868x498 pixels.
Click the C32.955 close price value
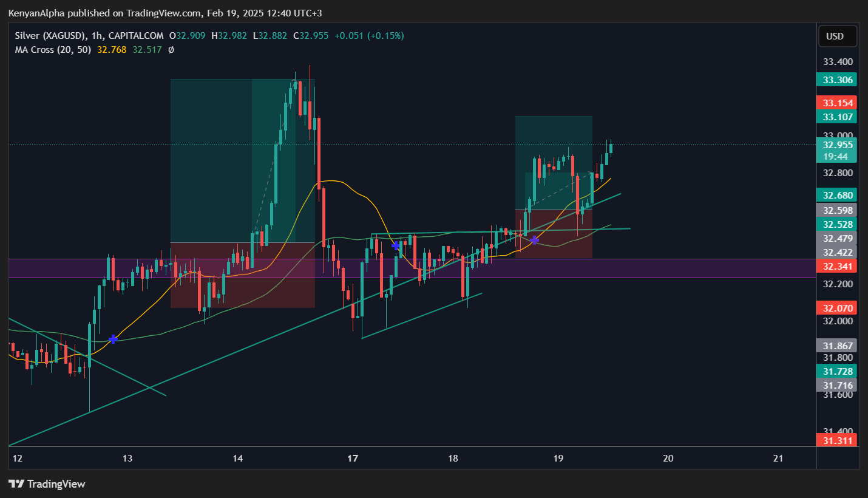311,36
